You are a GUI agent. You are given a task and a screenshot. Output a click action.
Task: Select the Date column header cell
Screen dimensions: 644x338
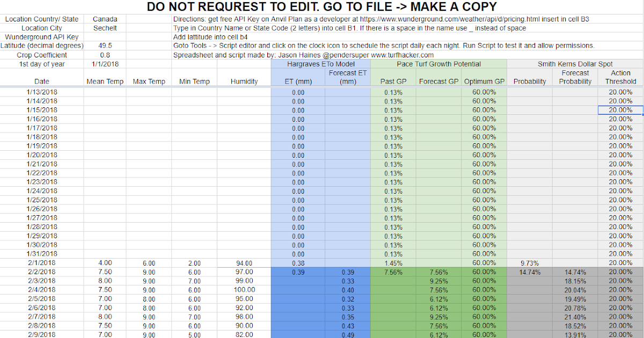click(x=42, y=81)
